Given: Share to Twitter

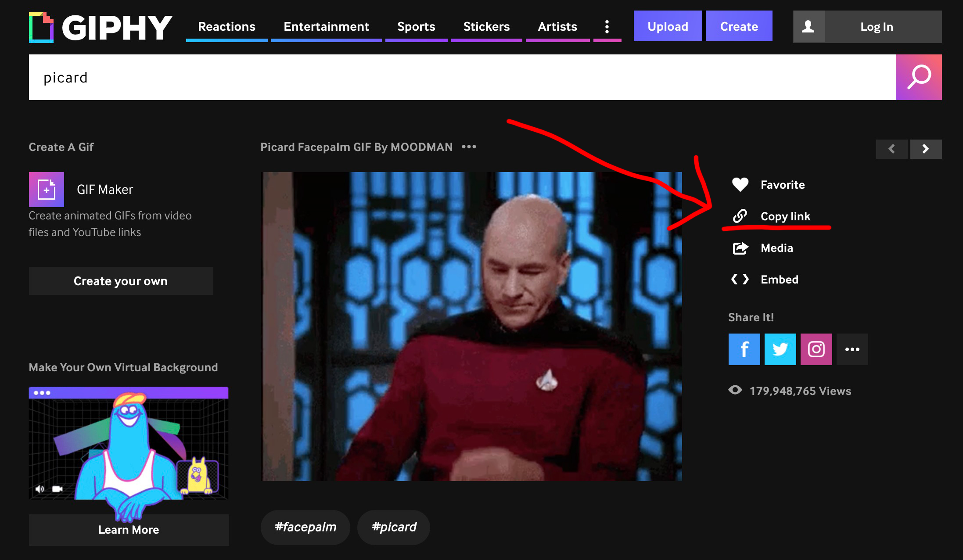Looking at the screenshot, I should 780,349.
